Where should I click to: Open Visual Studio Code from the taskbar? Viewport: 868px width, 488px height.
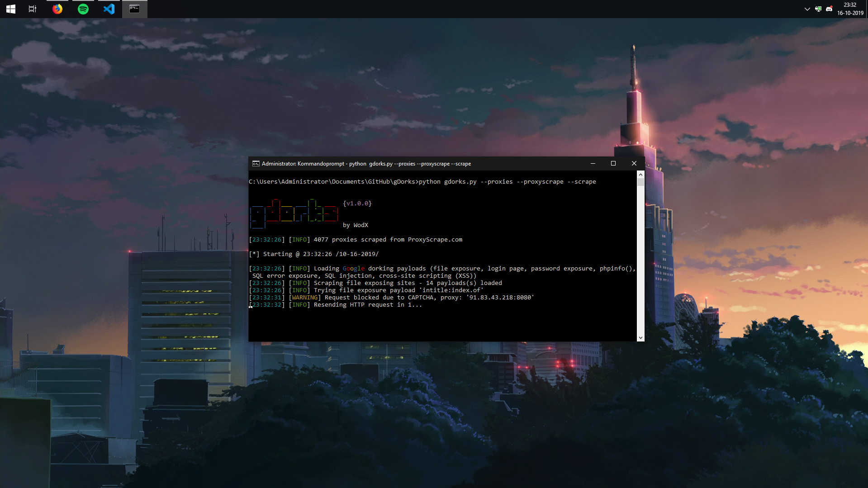click(109, 9)
